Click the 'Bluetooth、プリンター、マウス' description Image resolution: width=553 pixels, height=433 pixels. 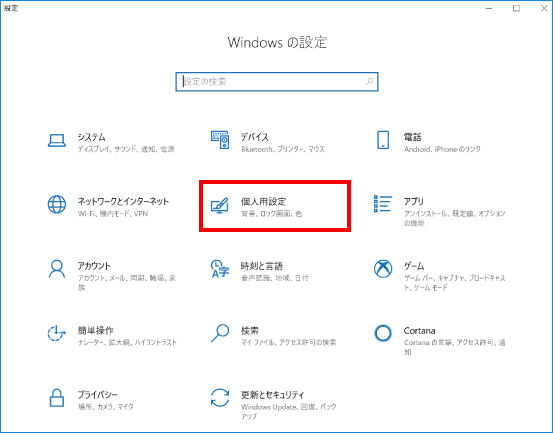pyautogui.click(x=283, y=149)
